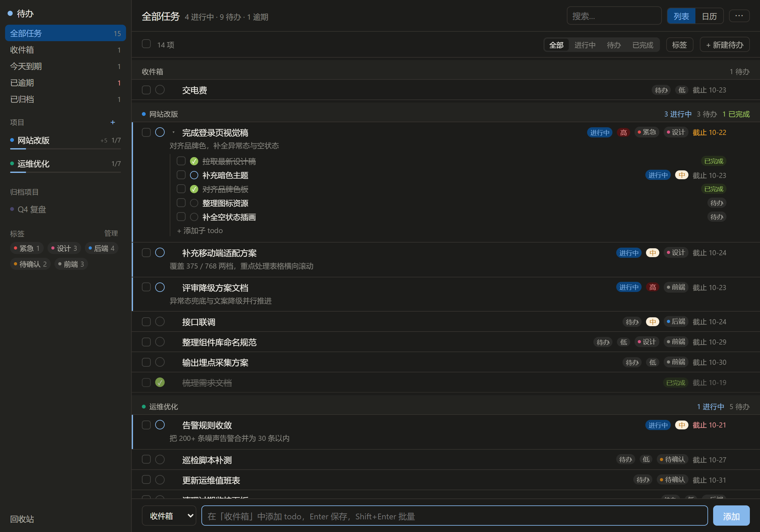760x532 pixels.
Task: Filter tasks by 进行中 tab
Action: coord(585,45)
